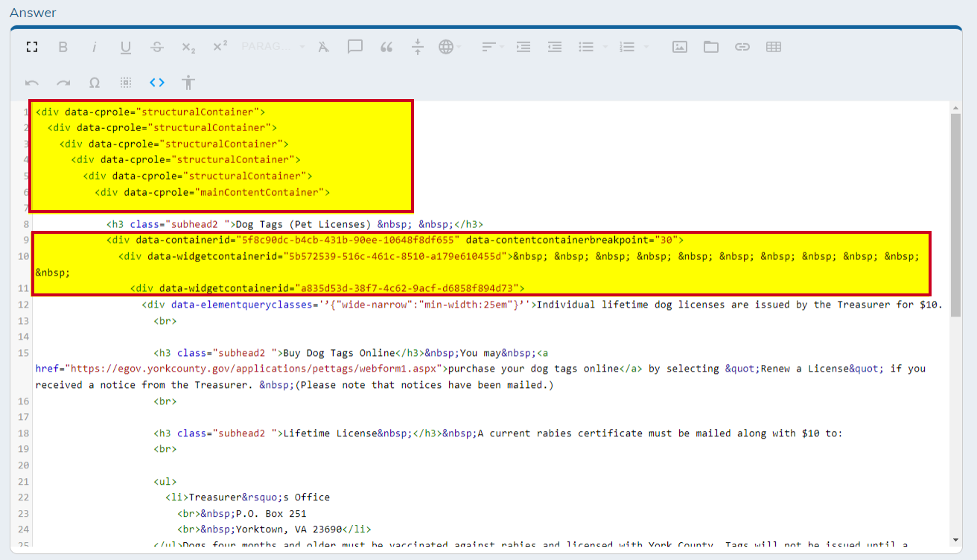This screenshot has width=977, height=560.
Task: Open the Paragraph format dropdown
Action: pyautogui.click(x=273, y=47)
